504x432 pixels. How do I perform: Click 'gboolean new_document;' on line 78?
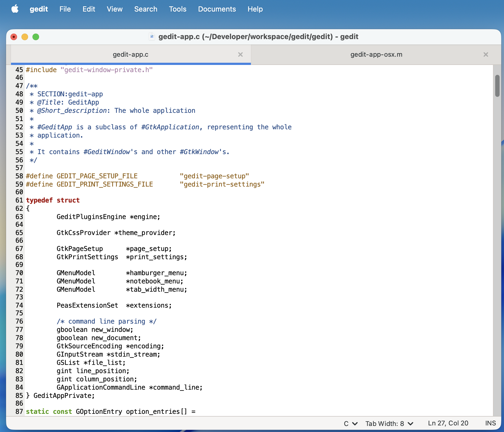click(99, 338)
